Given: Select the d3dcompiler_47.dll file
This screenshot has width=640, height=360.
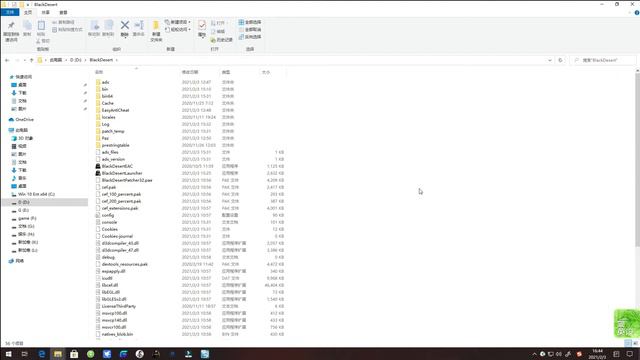Looking at the screenshot, I should 120,250.
